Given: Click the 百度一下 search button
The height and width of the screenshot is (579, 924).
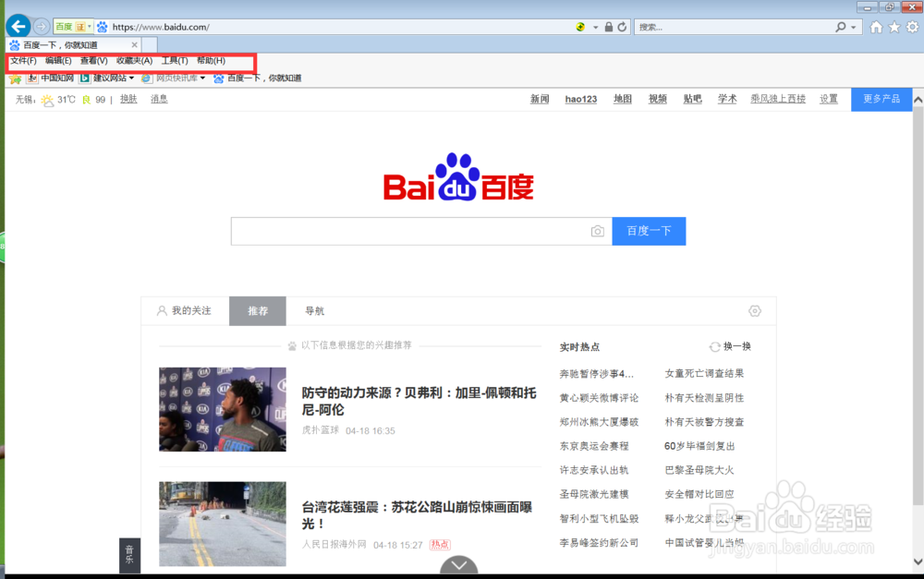Looking at the screenshot, I should point(649,231).
